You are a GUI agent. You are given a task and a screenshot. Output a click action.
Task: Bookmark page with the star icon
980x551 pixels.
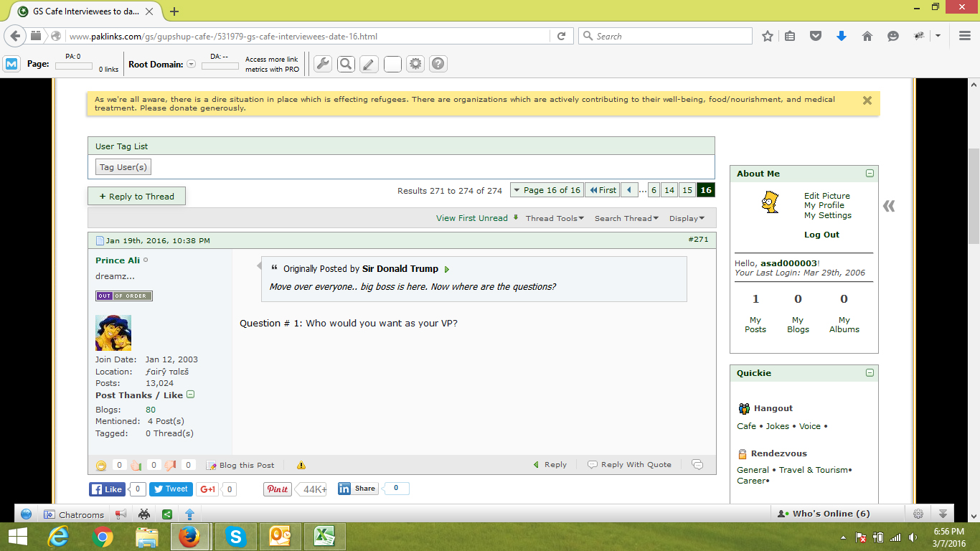point(768,36)
